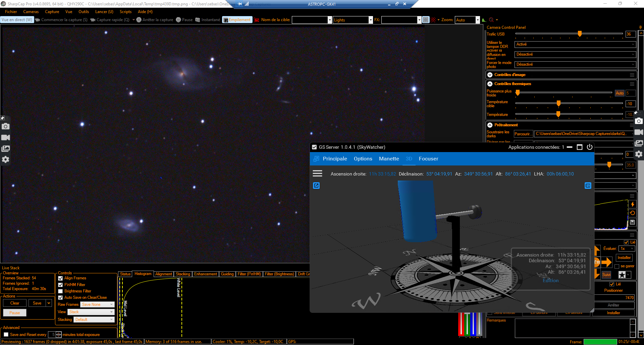Pop out the 3D view window

tap(316, 186)
